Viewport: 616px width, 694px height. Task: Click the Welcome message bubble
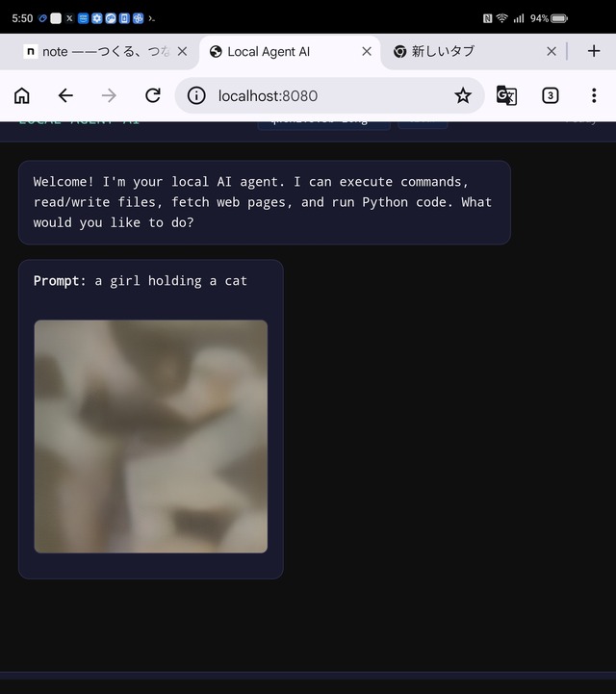pyautogui.click(x=264, y=202)
